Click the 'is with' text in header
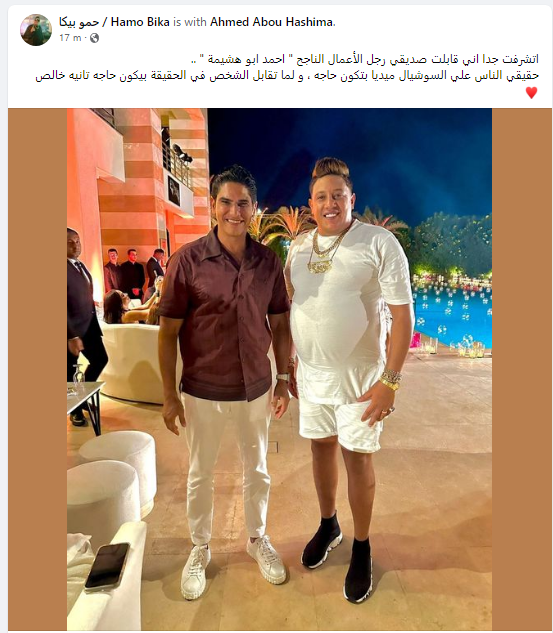The height and width of the screenshot is (633, 553). (x=190, y=22)
